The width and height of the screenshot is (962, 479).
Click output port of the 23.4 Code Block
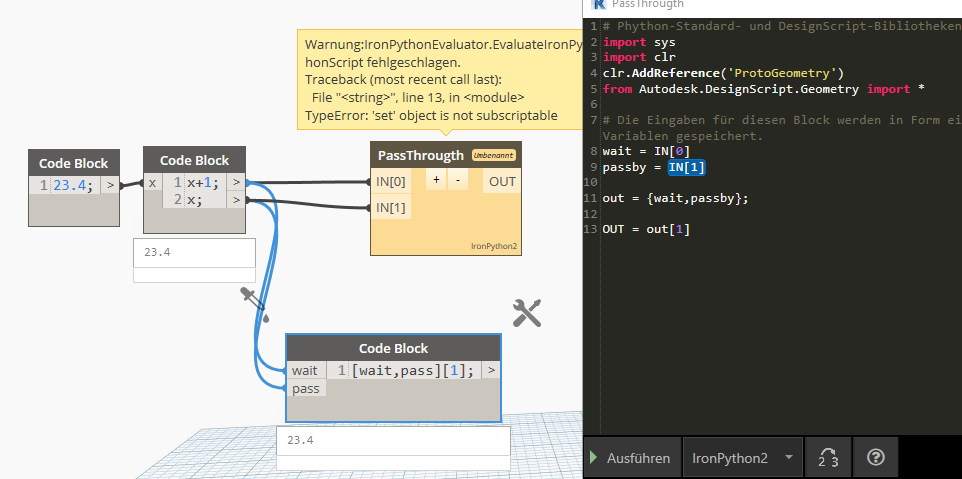(x=110, y=185)
